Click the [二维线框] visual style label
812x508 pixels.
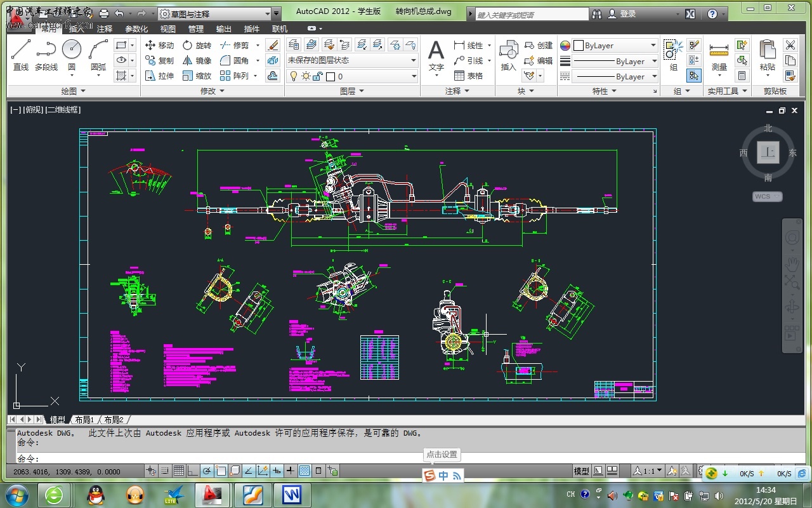[x=63, y=110]
